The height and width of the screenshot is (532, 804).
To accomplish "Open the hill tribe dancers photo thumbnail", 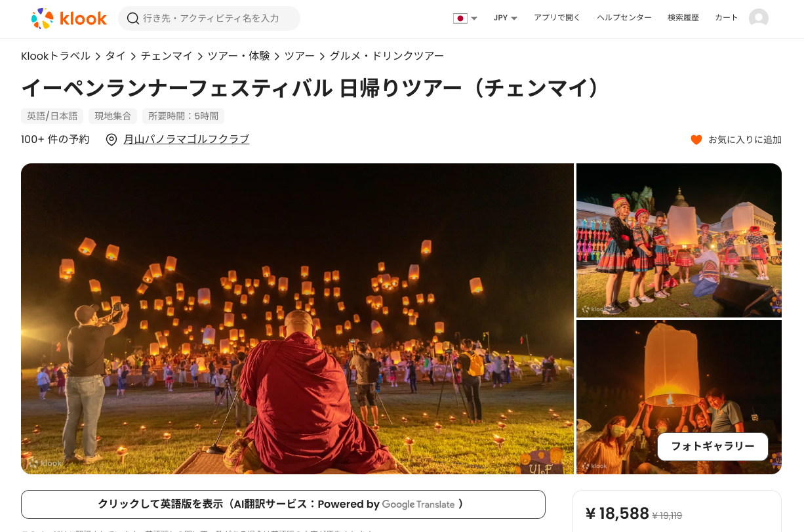I will click(679, 240).
